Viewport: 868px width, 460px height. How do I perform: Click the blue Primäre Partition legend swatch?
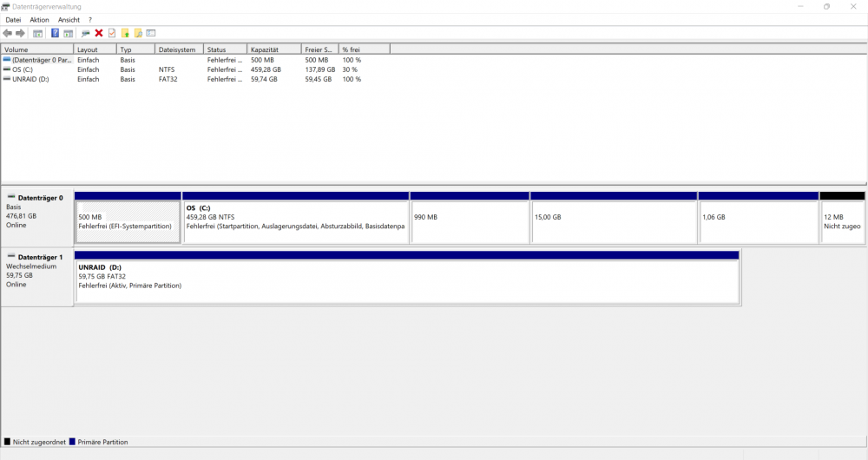(x=72, y=442)
